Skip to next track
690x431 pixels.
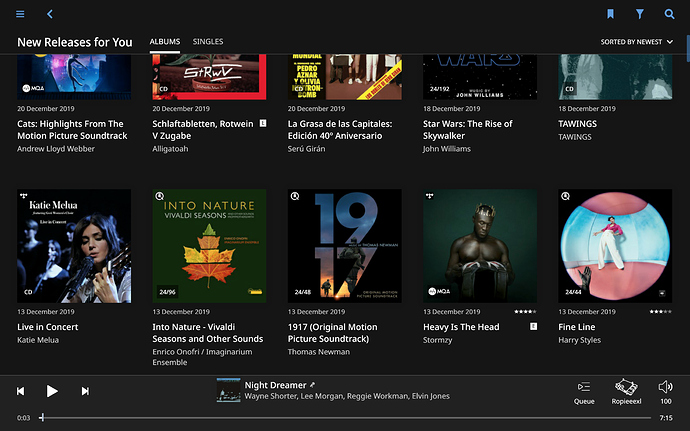[85, 391]
